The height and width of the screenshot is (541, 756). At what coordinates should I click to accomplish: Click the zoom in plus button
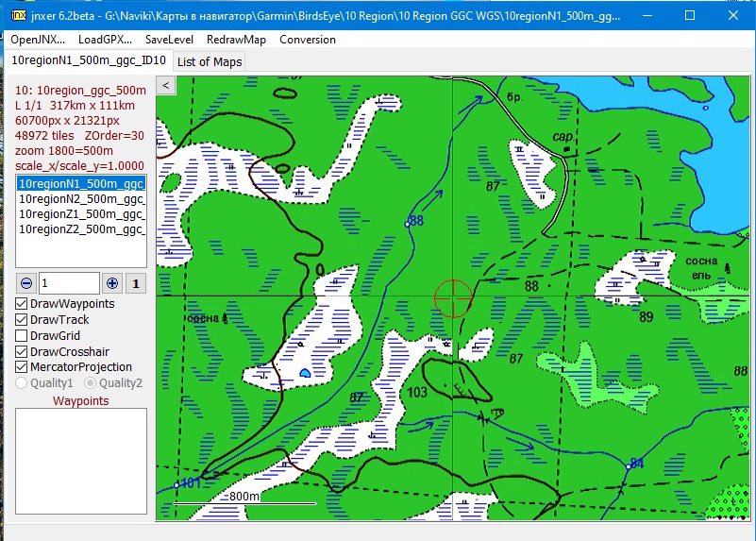coord(112,283)
